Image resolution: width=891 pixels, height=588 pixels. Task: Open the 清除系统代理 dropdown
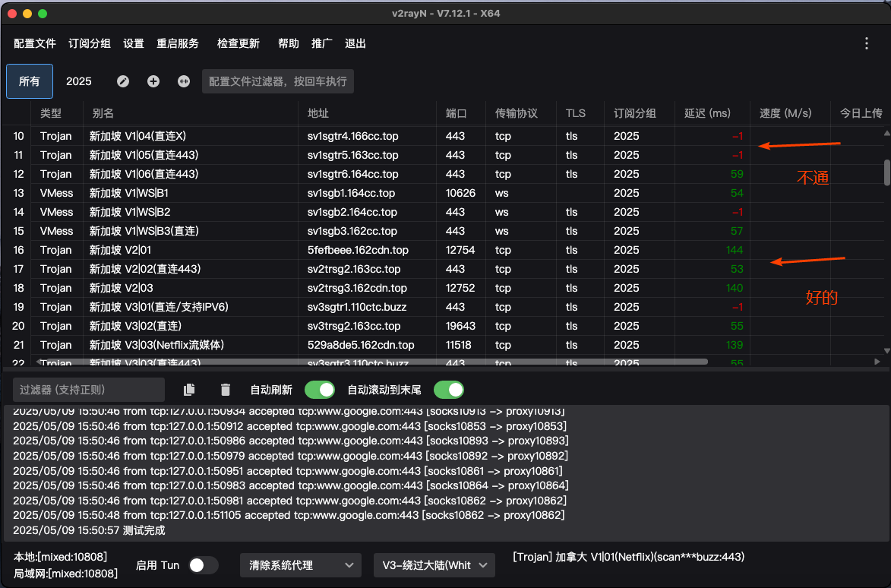click(301, 565)
